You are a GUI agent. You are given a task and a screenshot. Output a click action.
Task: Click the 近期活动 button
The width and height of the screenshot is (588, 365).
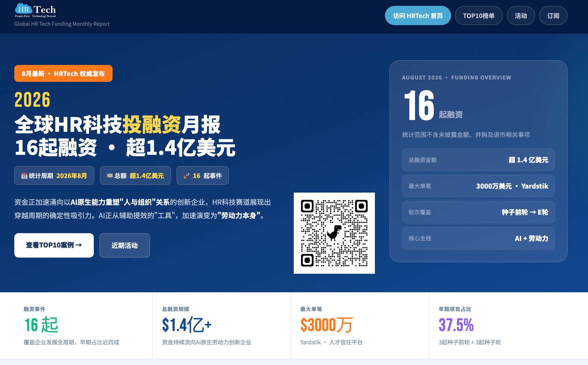coord(124,245)
